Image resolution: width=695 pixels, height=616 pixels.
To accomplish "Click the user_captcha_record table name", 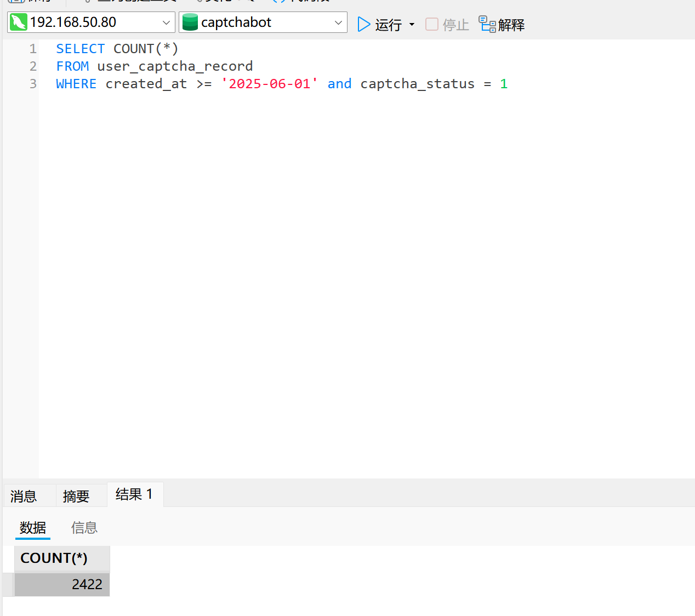I will 175,66.
